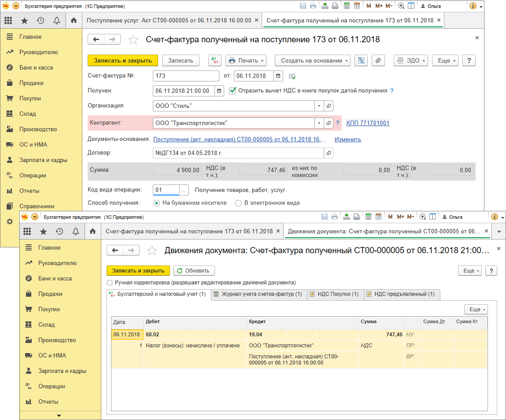Screen dimensions: 506x420
Task: Open the НДС Покупки tab
Action: click(x=335, y=294)
